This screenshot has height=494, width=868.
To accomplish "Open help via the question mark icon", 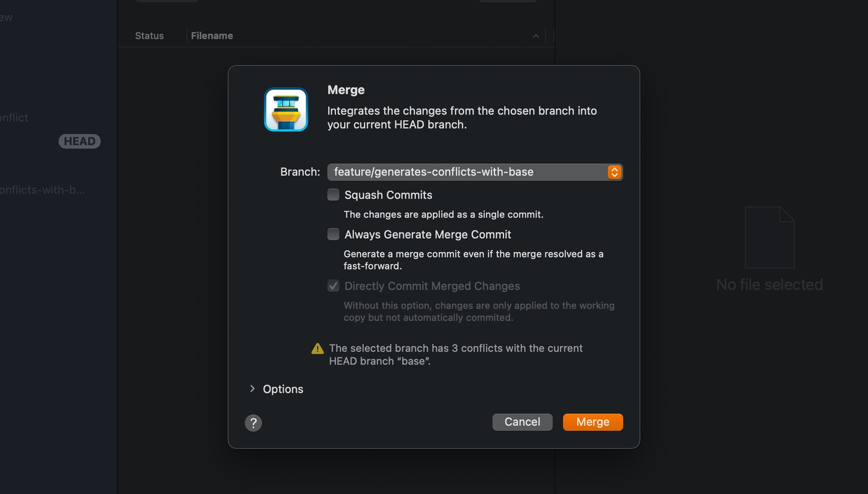I will coord(253,423).
